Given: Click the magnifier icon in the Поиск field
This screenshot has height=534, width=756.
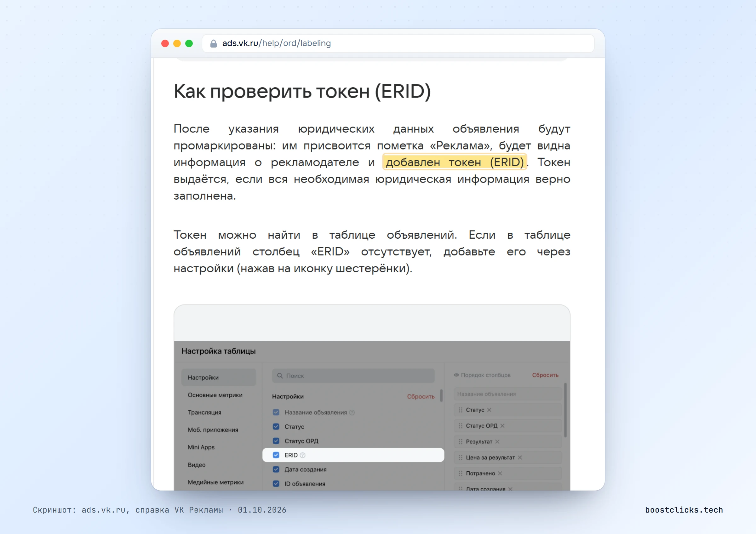Looking at the screenshot, I should [280, 375].
